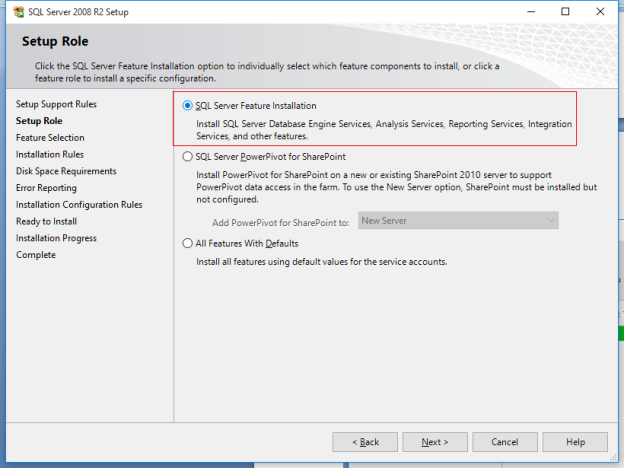625x469 pixels.
Task: Select All Features With Defaults option
Action: click(x=188, y=243)
